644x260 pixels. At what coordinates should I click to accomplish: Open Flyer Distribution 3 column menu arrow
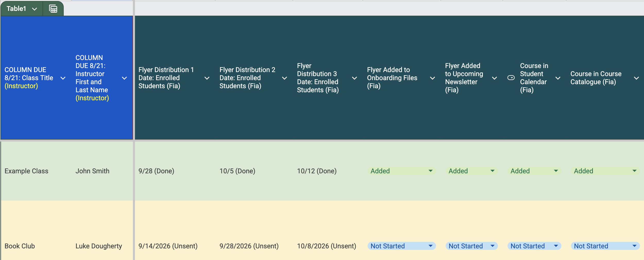(354, 78)
